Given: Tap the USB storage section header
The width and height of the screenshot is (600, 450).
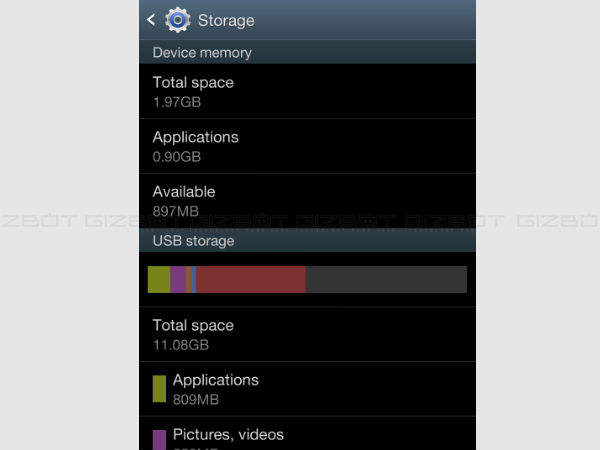Looking at the screenshot, I should (308, 240).
